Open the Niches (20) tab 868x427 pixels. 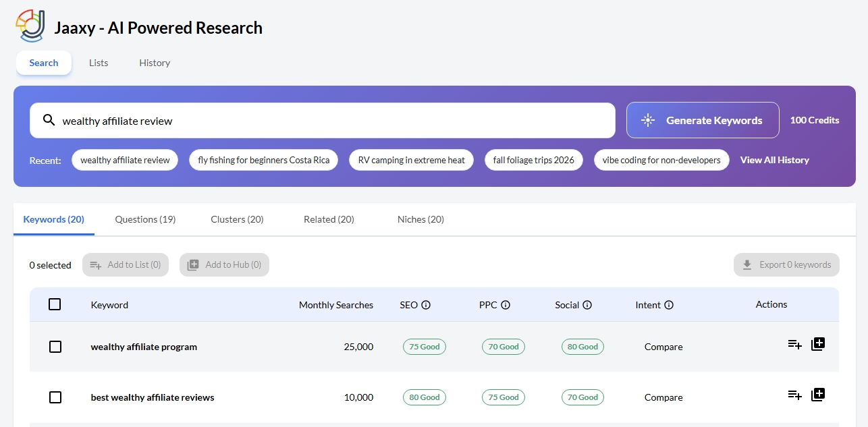[421, 219]
